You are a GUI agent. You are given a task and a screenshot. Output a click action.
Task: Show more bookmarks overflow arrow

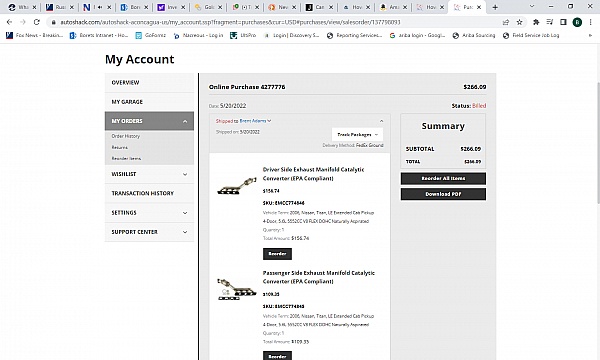[590, 35]
